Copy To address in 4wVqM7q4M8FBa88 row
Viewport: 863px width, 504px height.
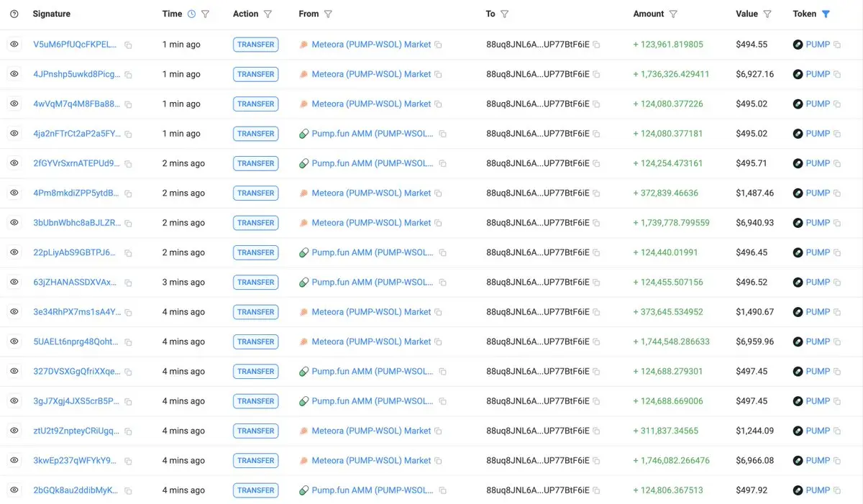pos(596,104)
